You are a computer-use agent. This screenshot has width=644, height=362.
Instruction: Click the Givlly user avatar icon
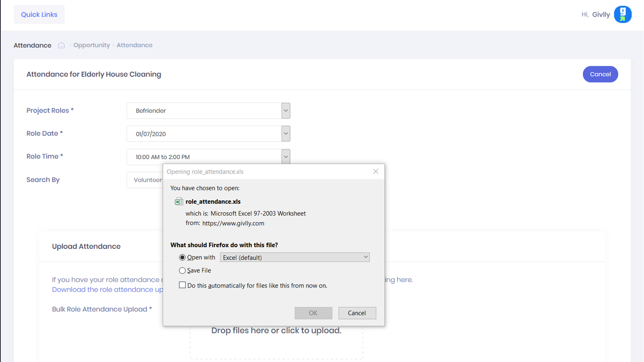[623, 14]
